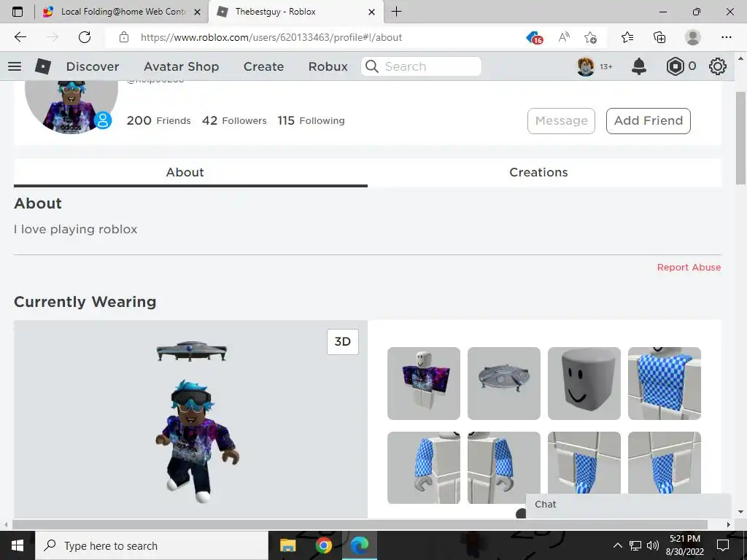747x560 pixels.
Task: Open the galaxy shirt item thumbnail
Action: (x=424, y=384)
